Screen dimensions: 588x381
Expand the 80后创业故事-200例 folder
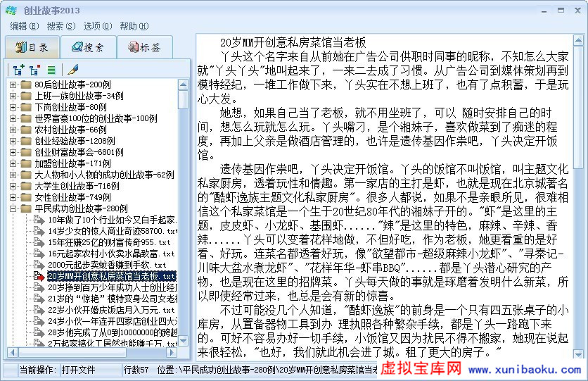pyautogui.click(x=13, y=85)
